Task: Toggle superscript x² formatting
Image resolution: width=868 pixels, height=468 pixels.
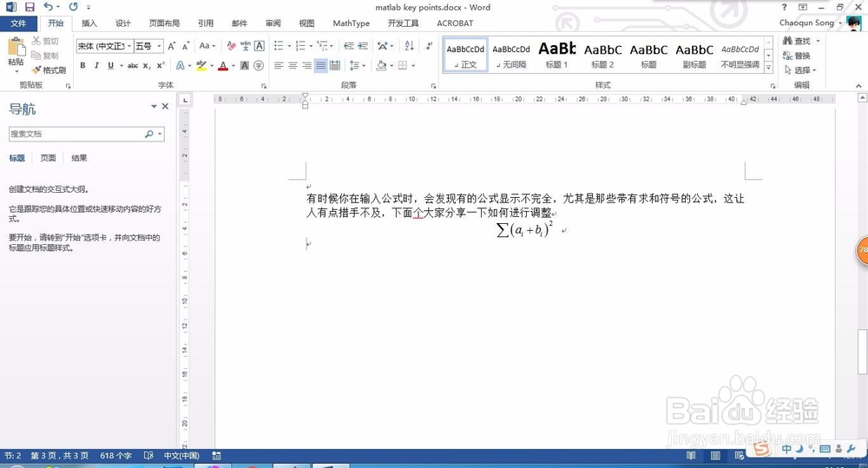Action: pos(161,65)
